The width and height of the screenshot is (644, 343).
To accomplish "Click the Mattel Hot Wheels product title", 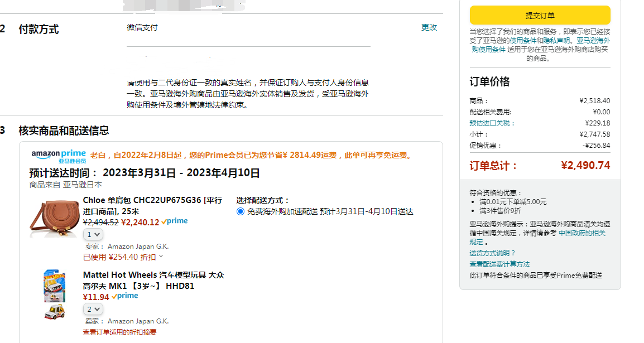I will point(153,280).
